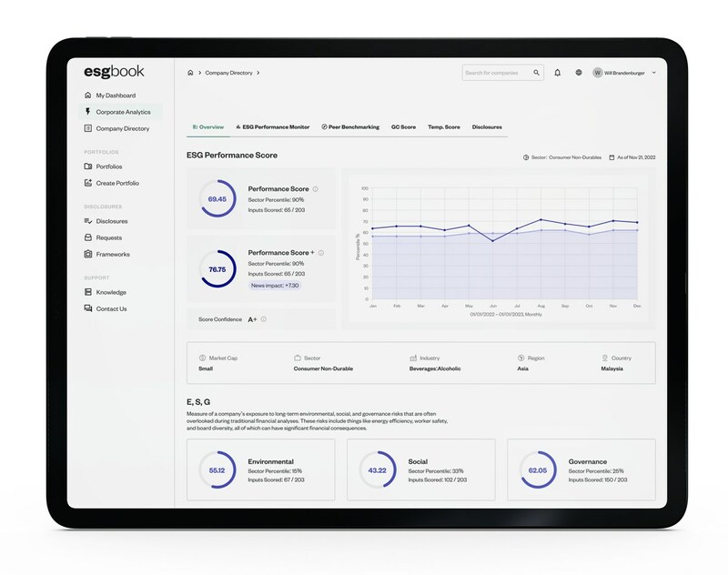Click the search magnifier icon
Screen dimensions: 728x575
click(537, 73)
